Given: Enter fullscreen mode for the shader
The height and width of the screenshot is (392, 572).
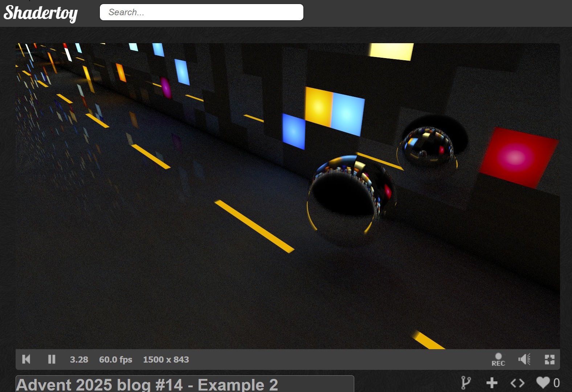Looking at the screenshot, I should (549, 359).
